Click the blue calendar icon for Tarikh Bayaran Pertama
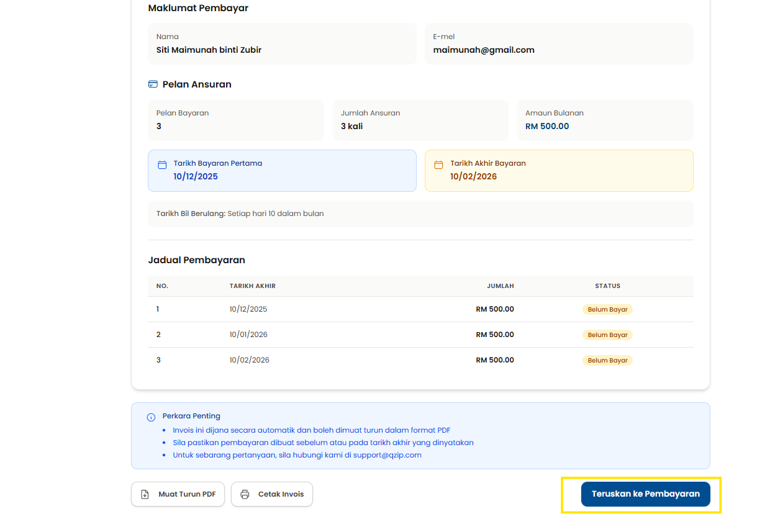Image resolution: width=770 pixels, height=532 pixels. 162,165
